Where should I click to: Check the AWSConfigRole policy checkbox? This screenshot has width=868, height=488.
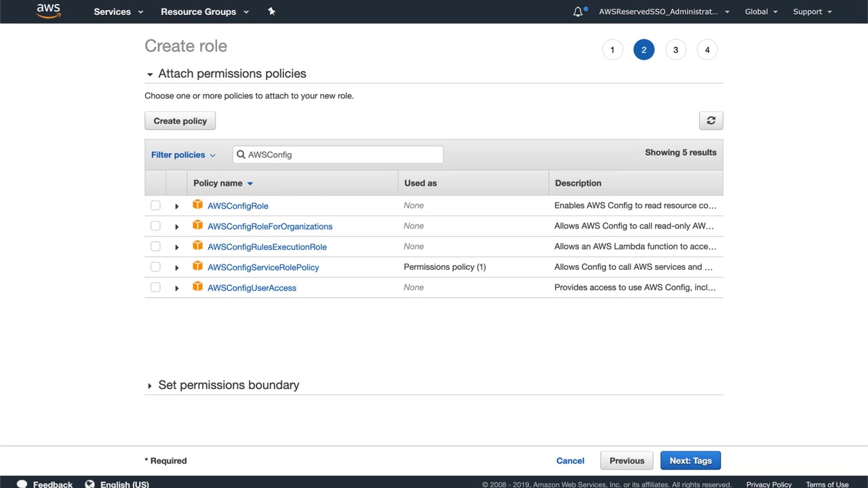(155, 205)
